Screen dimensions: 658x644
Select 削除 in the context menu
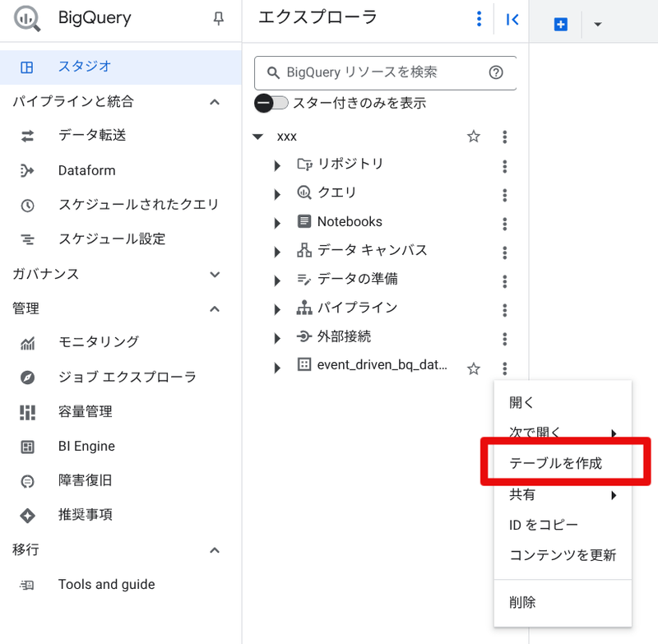pyautogui.click(x=563, y=603)
